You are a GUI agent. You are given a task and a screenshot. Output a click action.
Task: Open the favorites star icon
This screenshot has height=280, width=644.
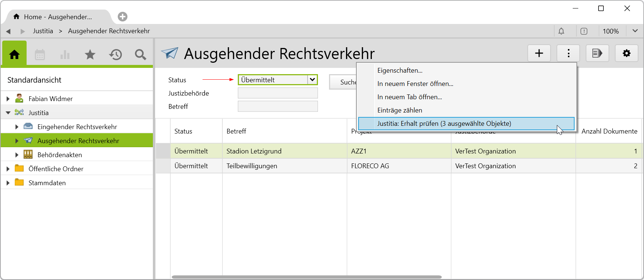click(x=90, y=55)
